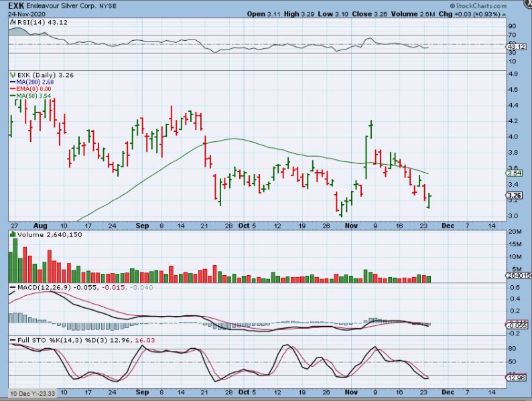Click the -0.055 MACD axis tag
This screenshot has width=532, height=401.
coord(517,326)
